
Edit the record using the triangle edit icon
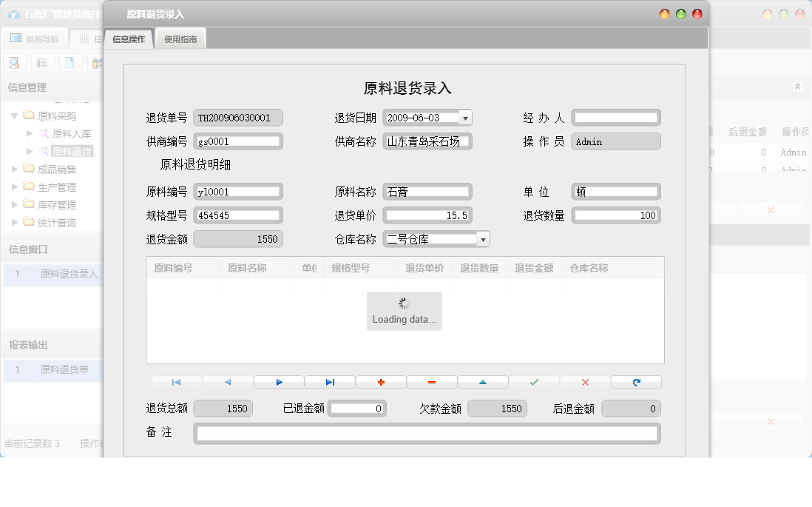484,382
